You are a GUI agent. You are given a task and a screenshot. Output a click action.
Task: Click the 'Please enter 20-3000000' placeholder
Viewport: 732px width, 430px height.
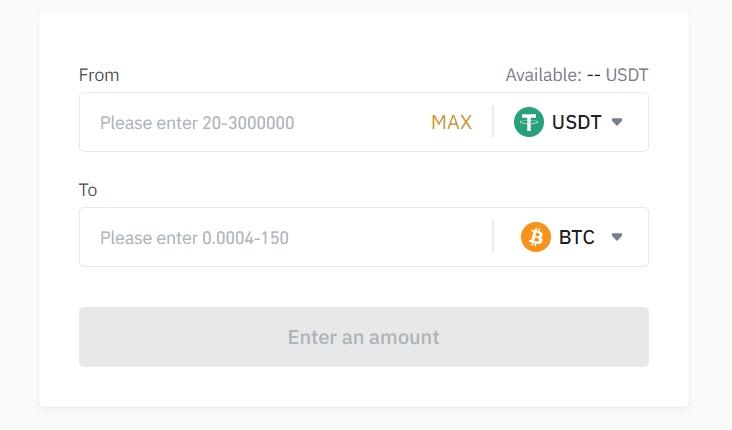[197, 123]
